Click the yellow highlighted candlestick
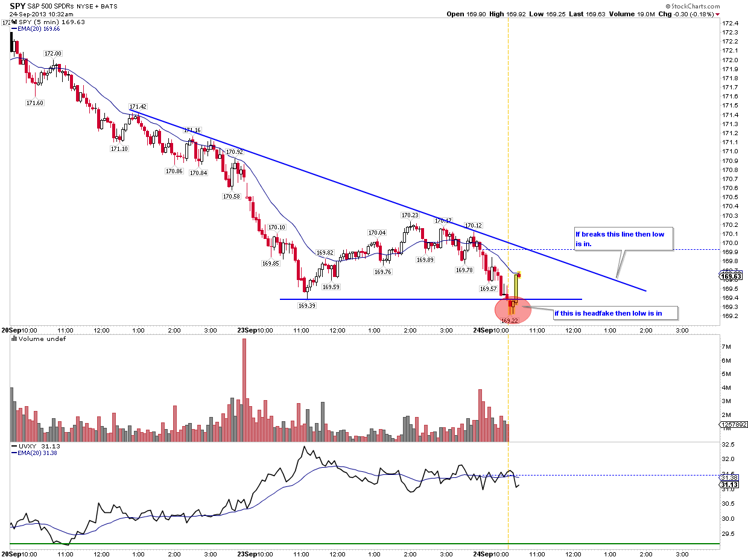 516,288
